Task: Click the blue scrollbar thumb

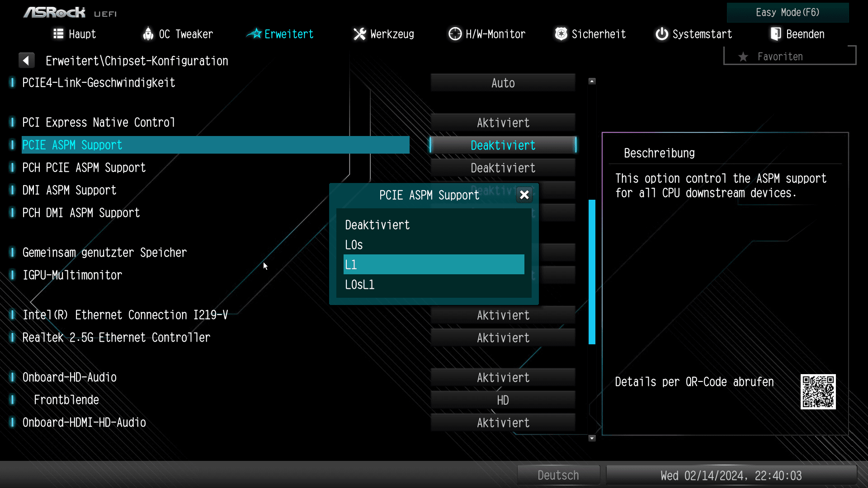Action: click(592, 272)
